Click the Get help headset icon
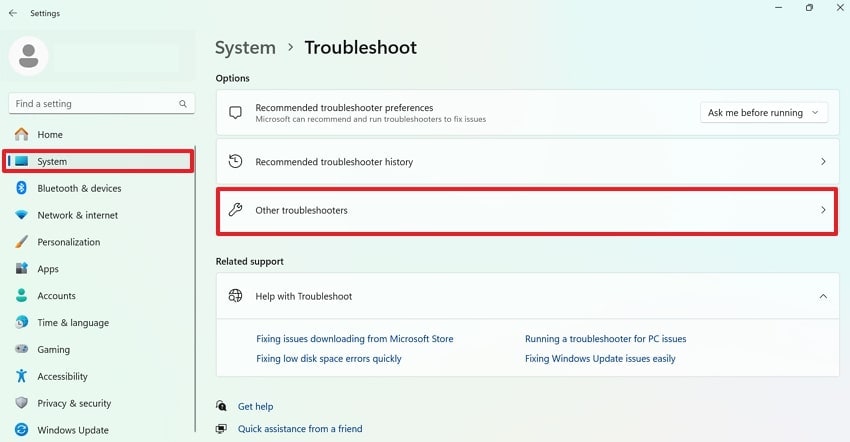Image resolution: width=850 pixels, height=442 pixels. (x=221, y=406)
